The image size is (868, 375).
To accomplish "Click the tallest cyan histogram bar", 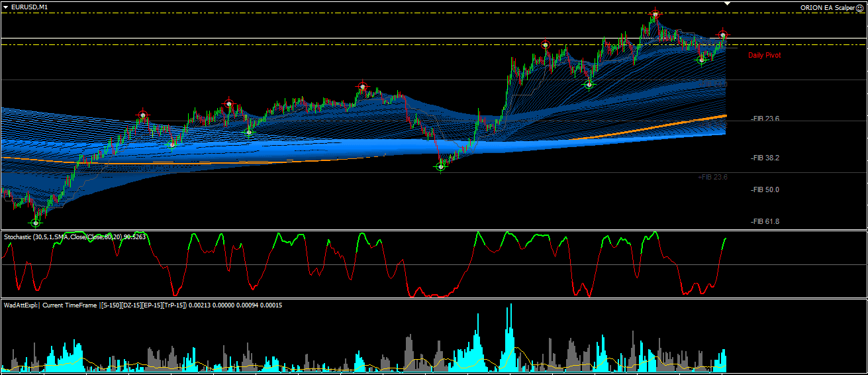I will (x=510, y=335).
